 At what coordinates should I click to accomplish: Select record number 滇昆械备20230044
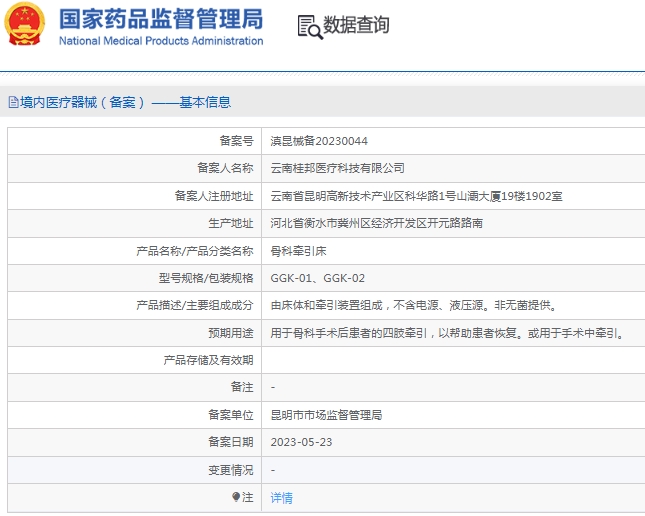[x=319, y=141]
